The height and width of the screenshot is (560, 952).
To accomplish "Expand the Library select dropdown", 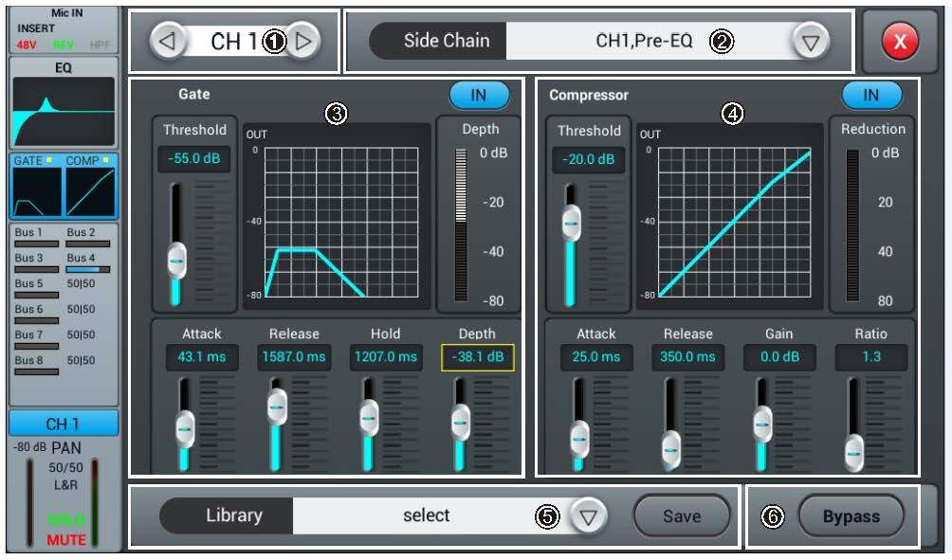I will click(x=589, y=516).
